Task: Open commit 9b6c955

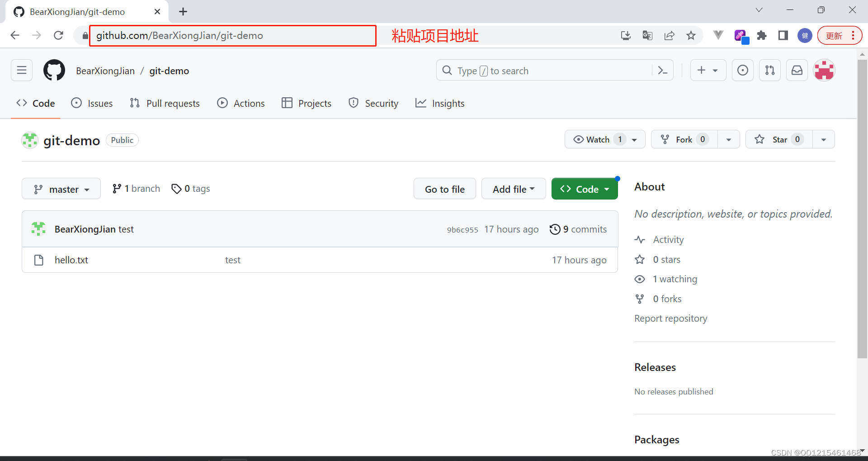Action: tap(462, 230)
